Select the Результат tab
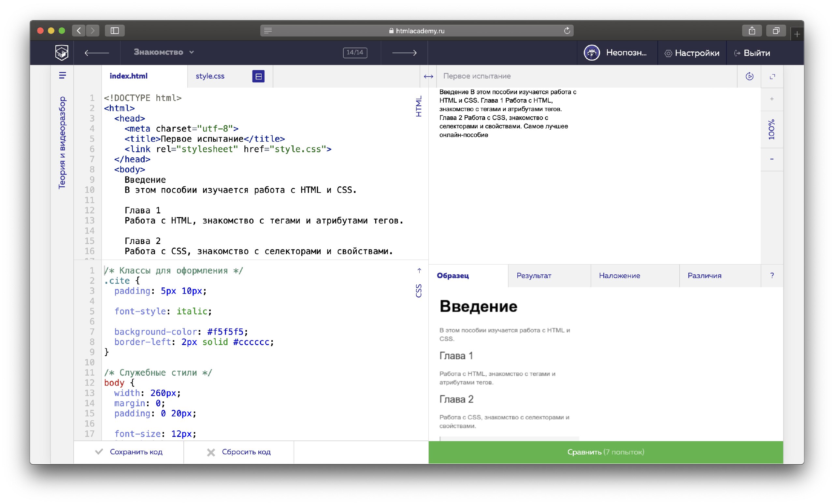 point(534,276)
